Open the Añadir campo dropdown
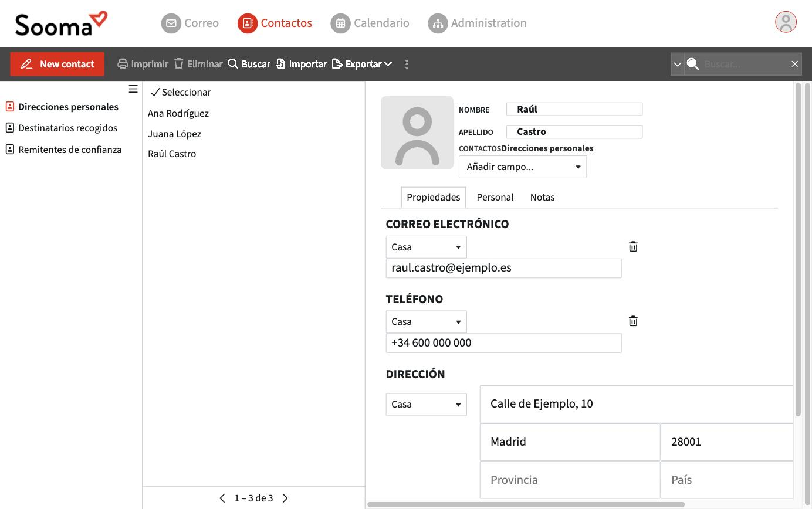812x509 pixels. coord(523,167)
